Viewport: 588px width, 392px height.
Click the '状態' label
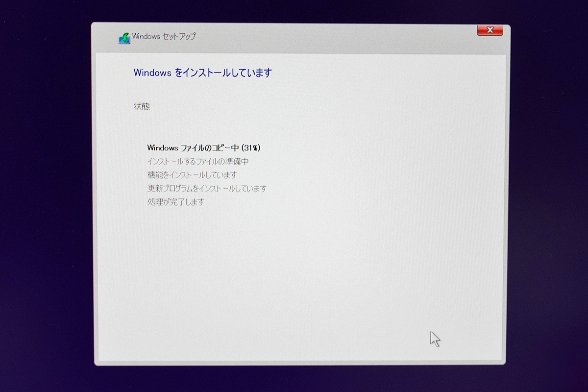click(x=142, y=106)
